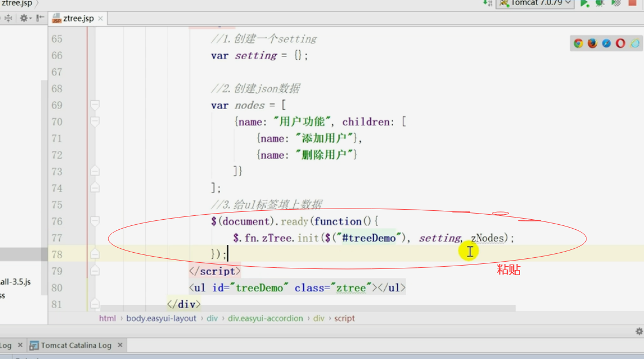Click the scroll from source icon

(8, 18)
